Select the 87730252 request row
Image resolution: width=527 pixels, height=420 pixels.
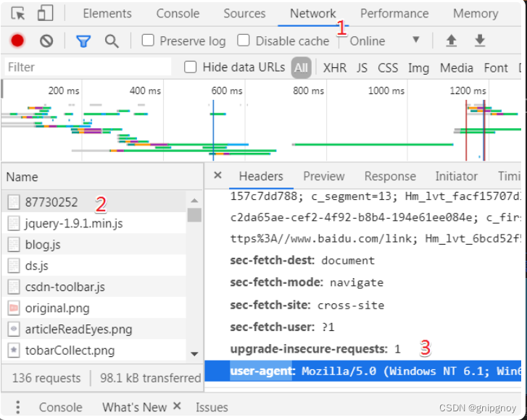[94, 202]
